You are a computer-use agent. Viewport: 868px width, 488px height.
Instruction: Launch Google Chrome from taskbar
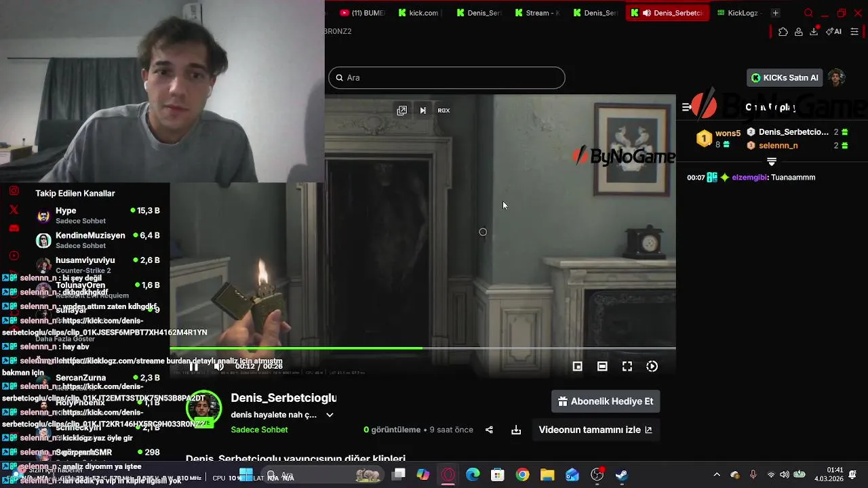522,475
